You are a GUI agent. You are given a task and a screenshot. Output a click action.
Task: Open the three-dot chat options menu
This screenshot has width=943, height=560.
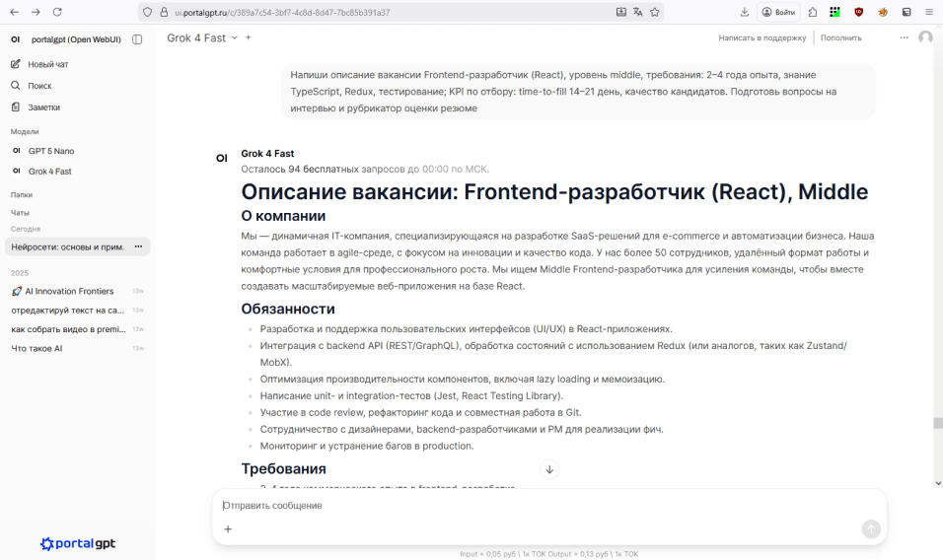coord(904,37)
